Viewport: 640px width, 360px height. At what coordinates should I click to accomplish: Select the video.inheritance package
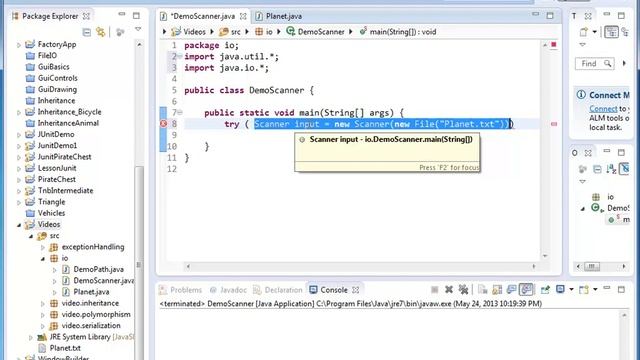point(84,303)
